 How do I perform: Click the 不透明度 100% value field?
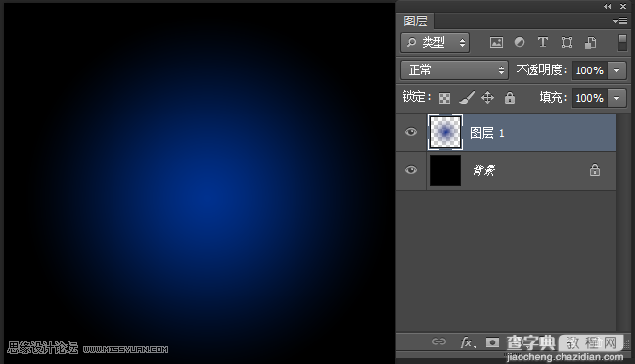point(590,70)
